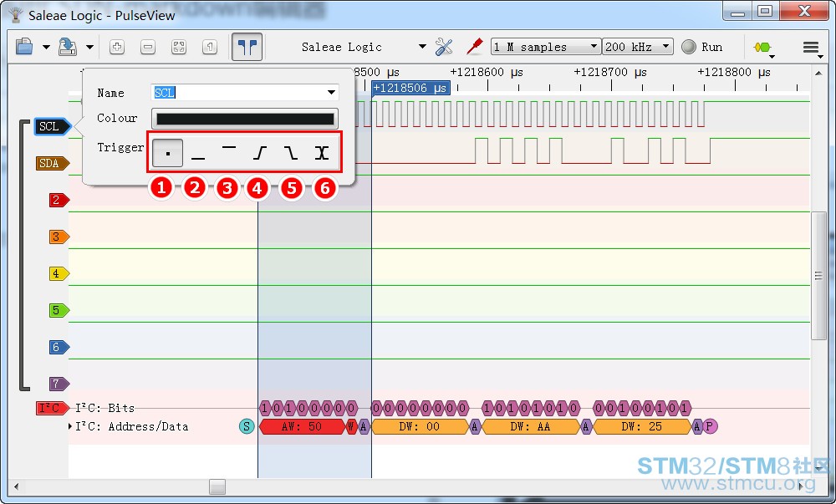The height and width of the screenshot is (504, 836).
Task: Move the horizontal scrollbar thumb
Action: [217, 486]
